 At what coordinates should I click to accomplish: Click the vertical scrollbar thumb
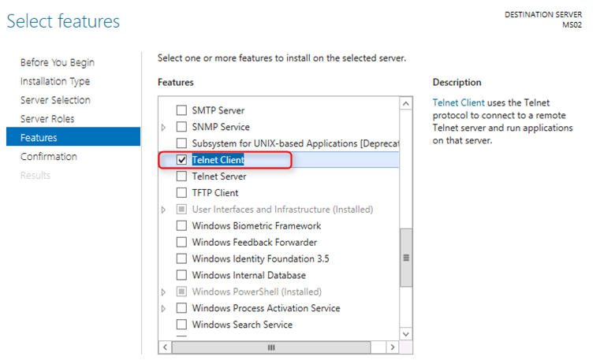(406, 258)
